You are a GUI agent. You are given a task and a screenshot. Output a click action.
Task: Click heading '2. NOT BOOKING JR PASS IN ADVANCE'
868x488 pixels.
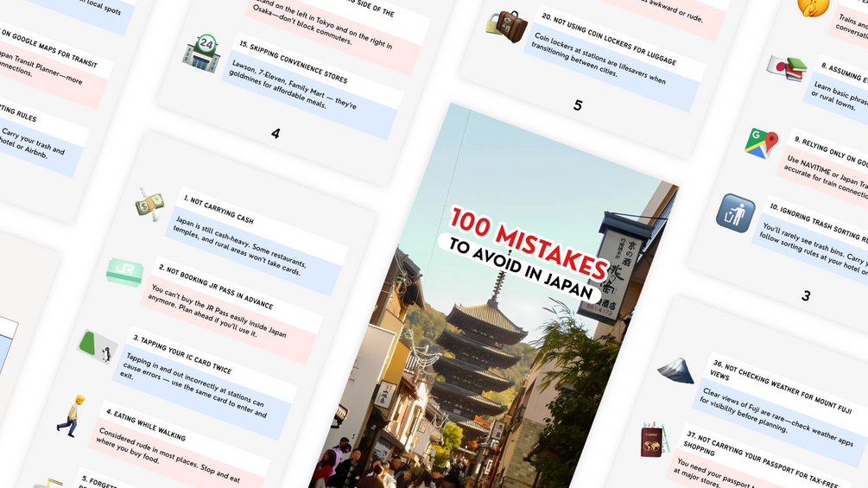[x=216, y=286]
